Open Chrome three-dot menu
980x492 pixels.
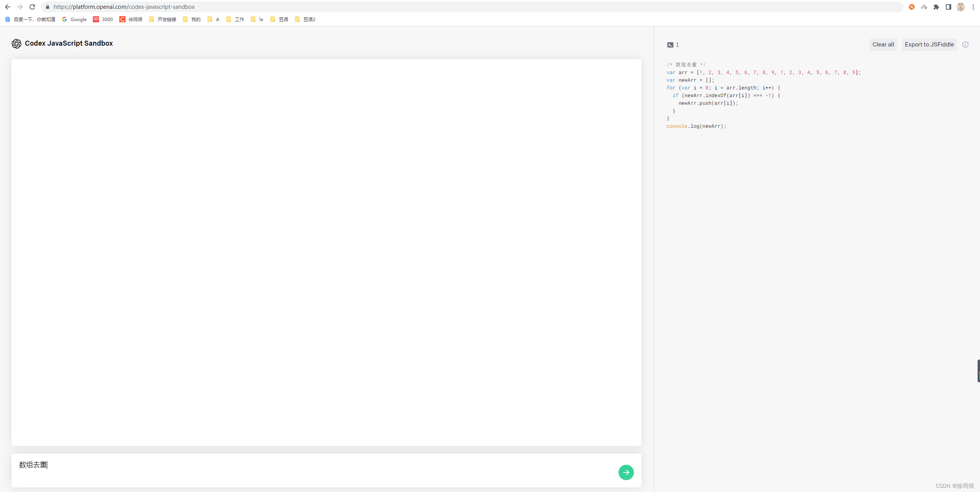pos(973,7)
